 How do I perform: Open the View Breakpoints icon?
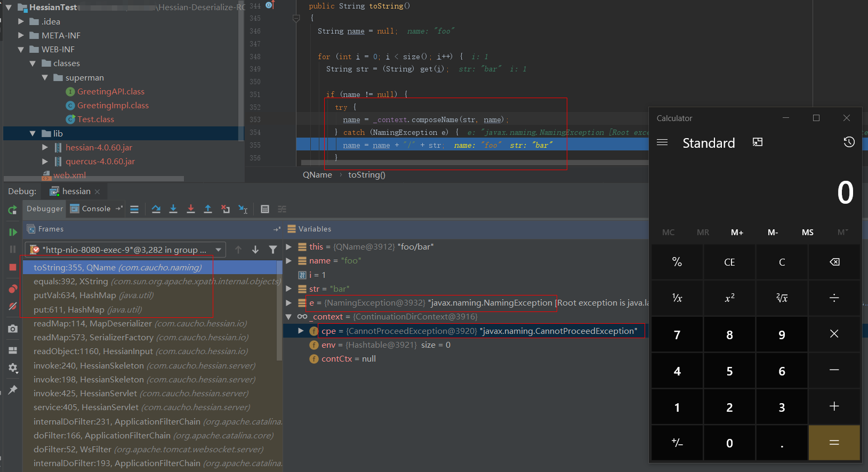click(13, 289)
